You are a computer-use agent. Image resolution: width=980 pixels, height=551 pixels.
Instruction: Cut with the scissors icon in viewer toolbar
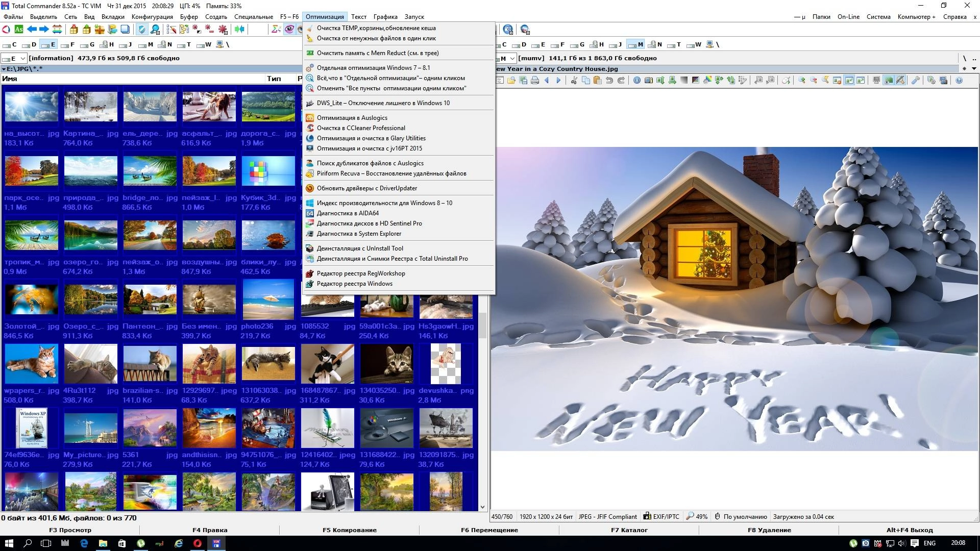[x=574, y=80]
